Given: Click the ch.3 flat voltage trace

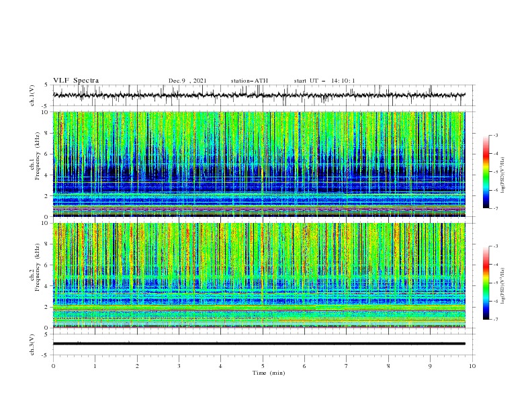Looking at the screenshot, I should [259, 344].
